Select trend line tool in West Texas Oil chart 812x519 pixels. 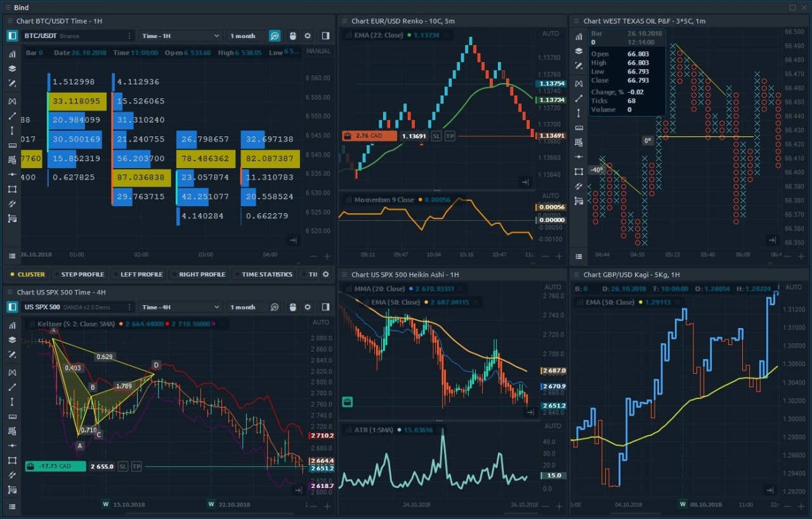coord(579,98)
